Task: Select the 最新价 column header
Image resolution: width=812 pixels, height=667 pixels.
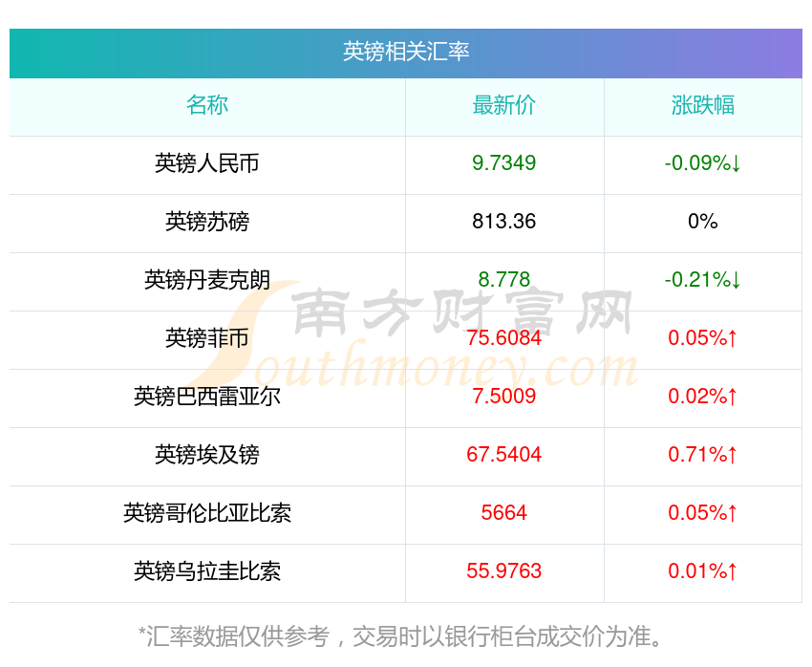Action: point(503,105)
